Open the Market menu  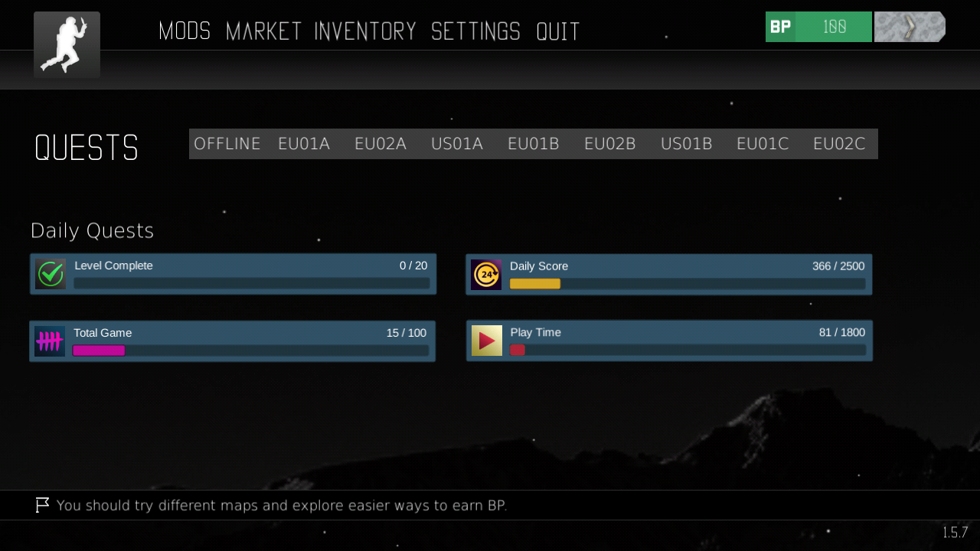tap(264, 31)
